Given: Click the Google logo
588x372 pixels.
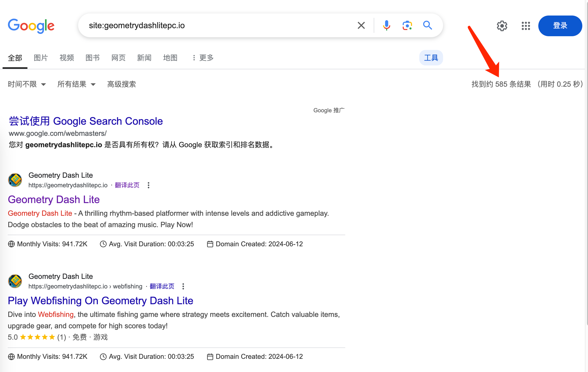Looking at the screenshot, I should tap(31, 26).
